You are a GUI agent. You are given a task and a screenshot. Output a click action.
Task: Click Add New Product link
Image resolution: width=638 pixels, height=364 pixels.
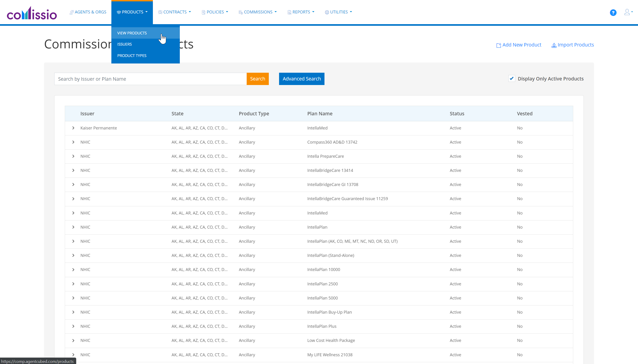(x=519, y=45)
